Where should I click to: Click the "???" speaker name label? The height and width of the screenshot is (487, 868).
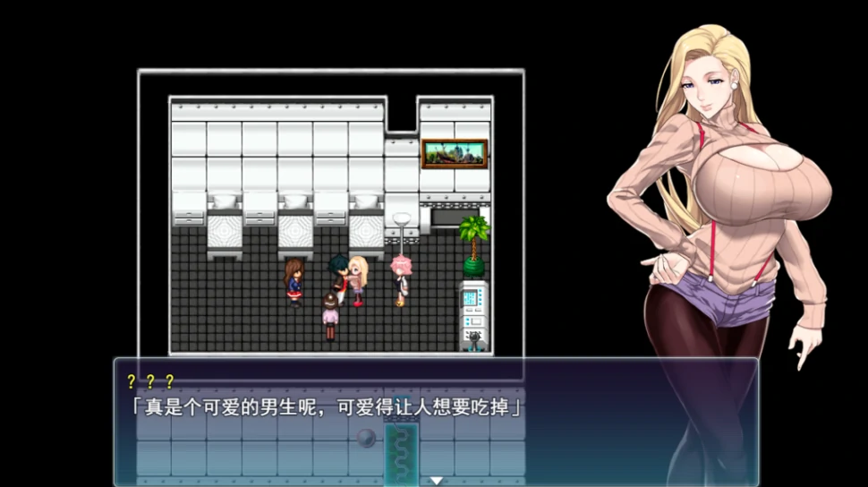coord(150,382)
